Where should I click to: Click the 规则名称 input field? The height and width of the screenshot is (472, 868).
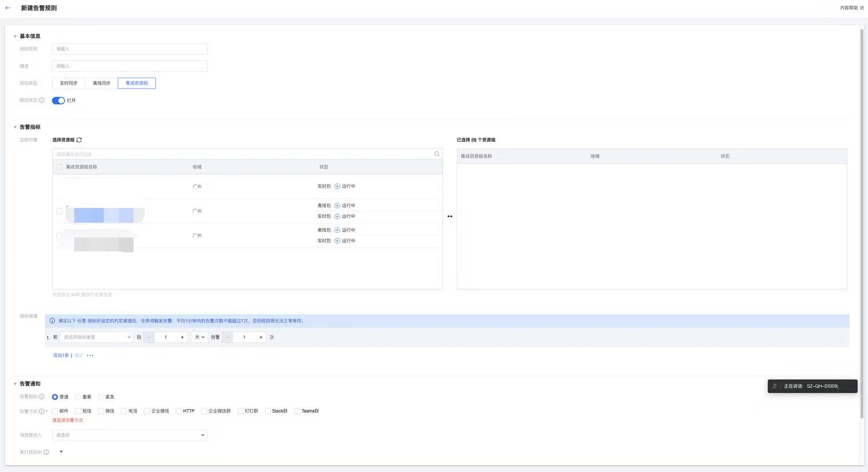coord(130,49)
